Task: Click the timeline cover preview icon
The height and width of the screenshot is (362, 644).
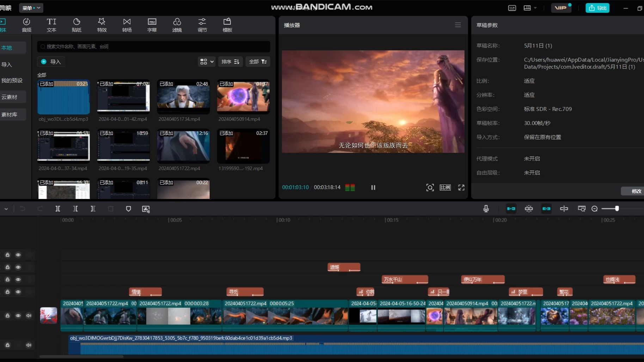Action: [582, 209]
